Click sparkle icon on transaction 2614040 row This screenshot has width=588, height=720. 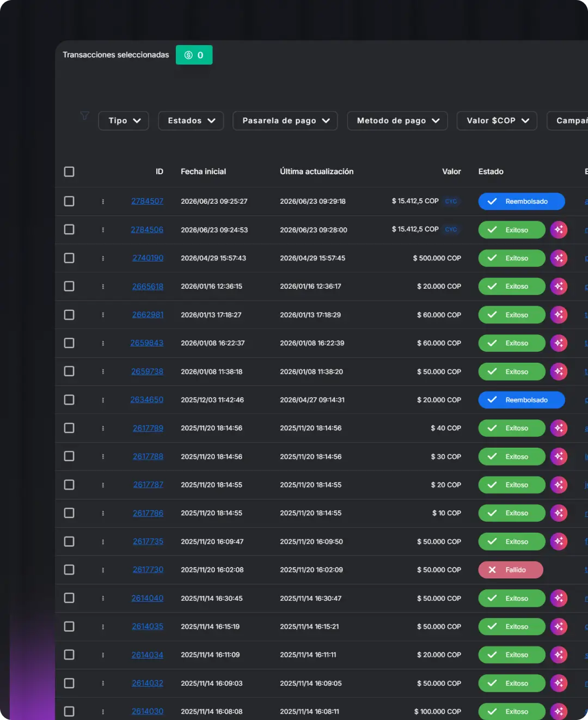pos(559,598)
